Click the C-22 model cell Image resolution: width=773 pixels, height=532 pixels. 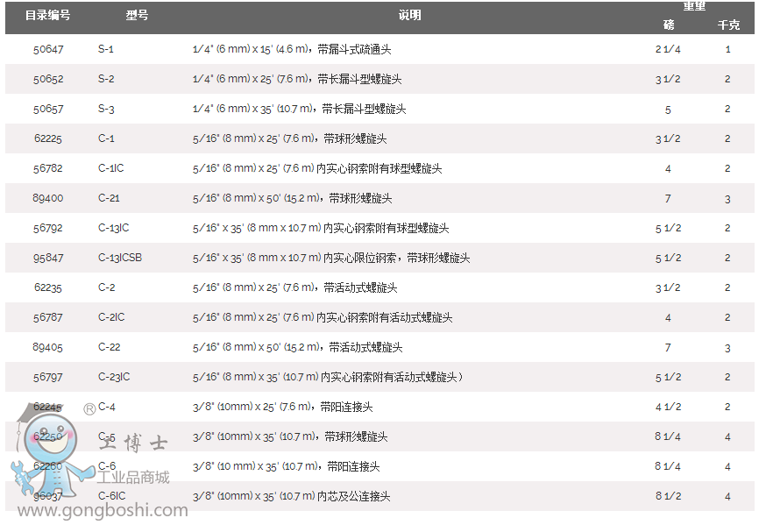click(110, 347)
